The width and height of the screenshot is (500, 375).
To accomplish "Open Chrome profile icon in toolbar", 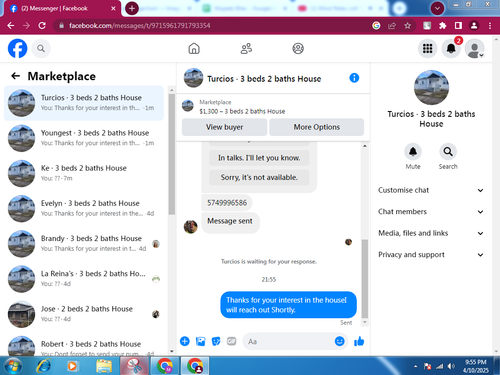I will 474,25.
